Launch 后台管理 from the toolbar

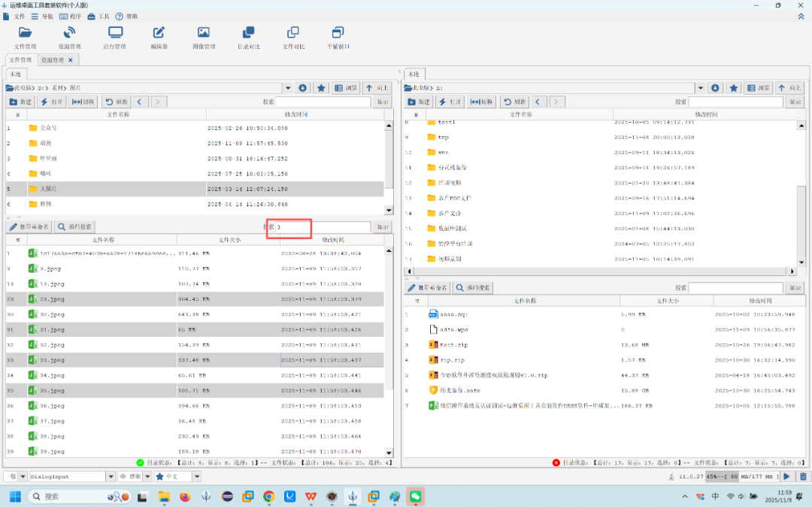[x=115, y=38]
